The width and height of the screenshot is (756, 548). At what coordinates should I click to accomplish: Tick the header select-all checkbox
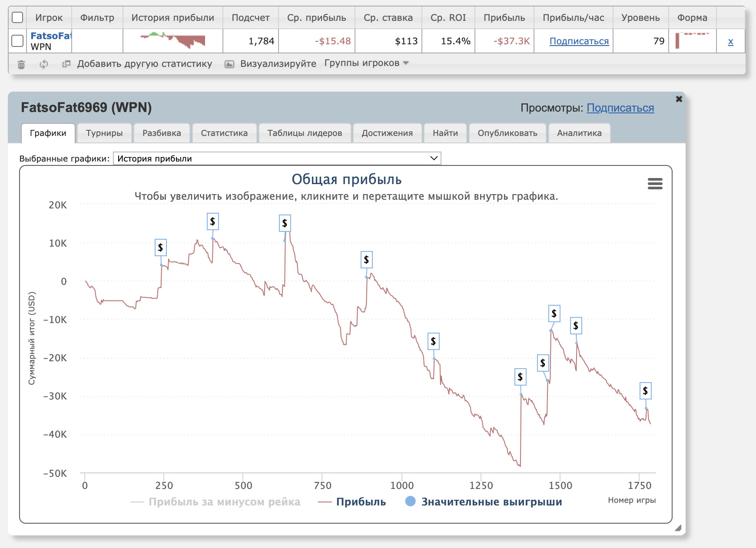[x=17, y=17]
